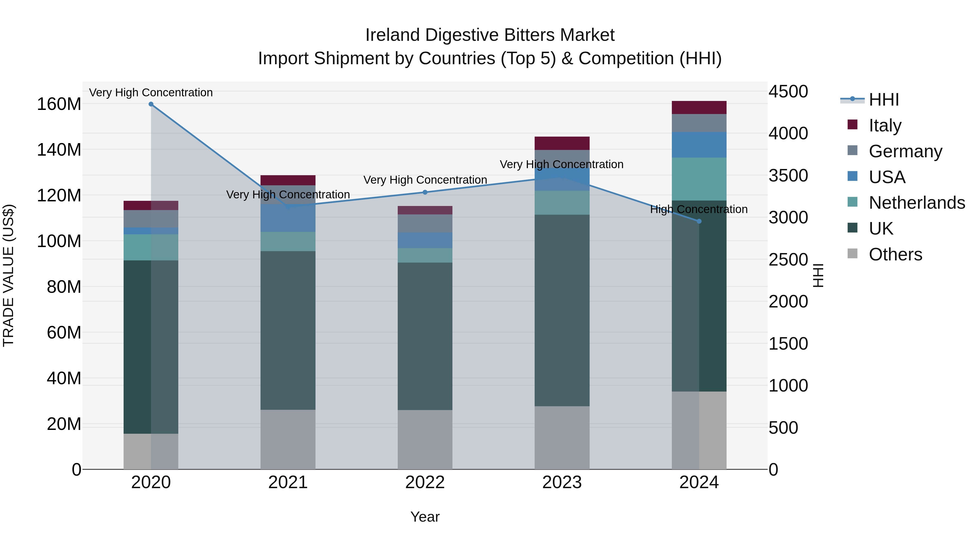980x551 pixels.
Task: Select the Italy bar segment in 2024
Action: [x=699, y=107]
